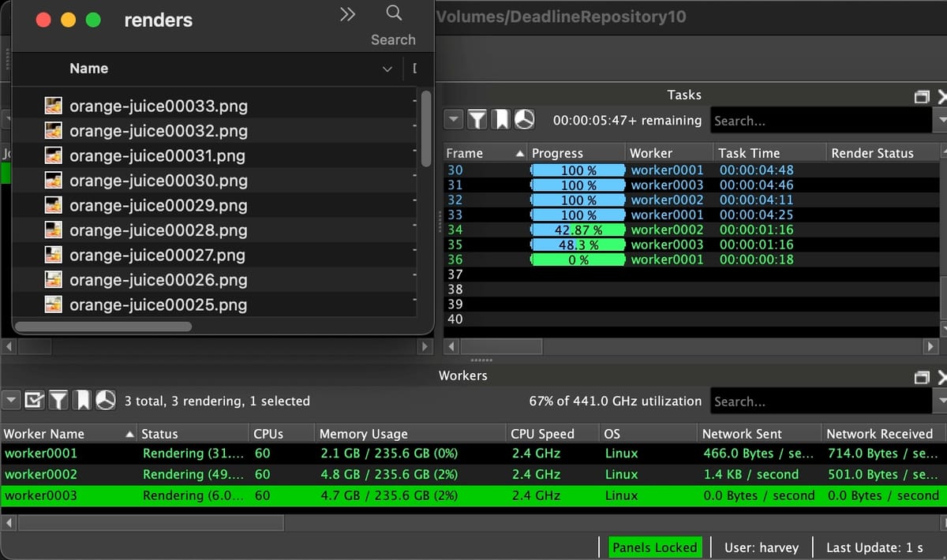
Task: Open the dropdown at left of Workers toolbar
Action: 10,401
